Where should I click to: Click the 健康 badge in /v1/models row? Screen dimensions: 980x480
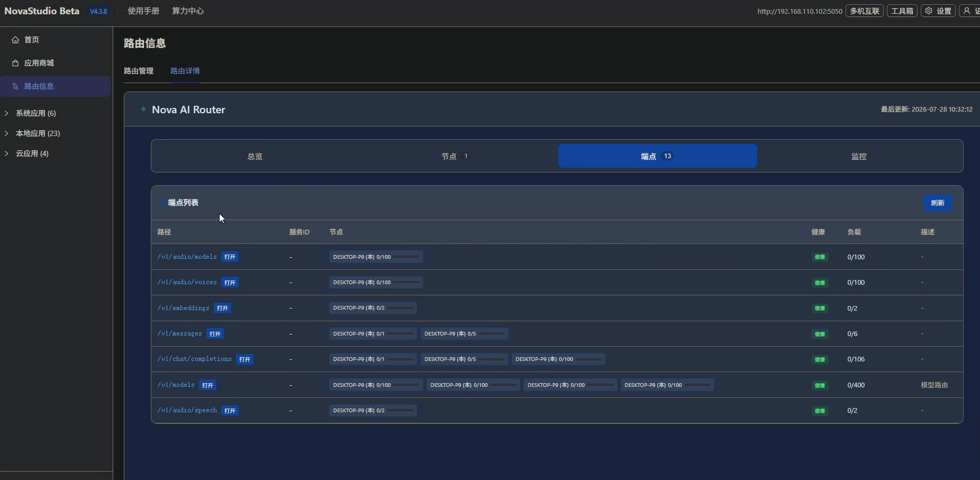820,385
